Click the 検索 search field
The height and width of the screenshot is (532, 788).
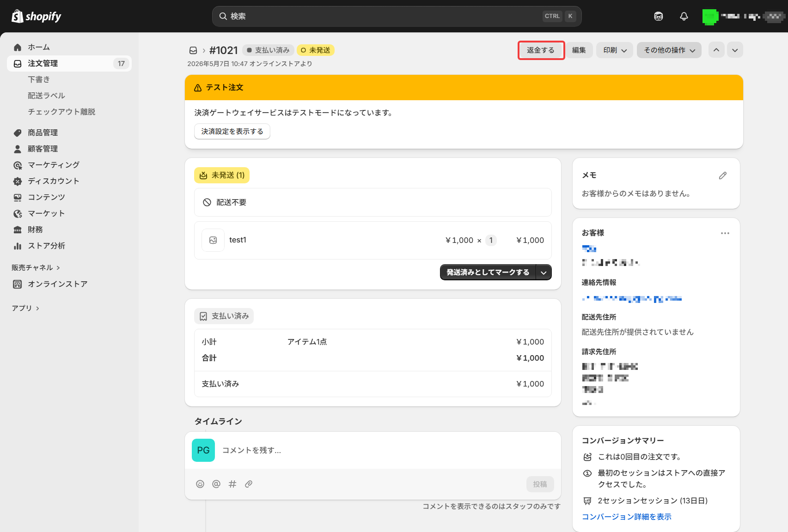(397, 16)
